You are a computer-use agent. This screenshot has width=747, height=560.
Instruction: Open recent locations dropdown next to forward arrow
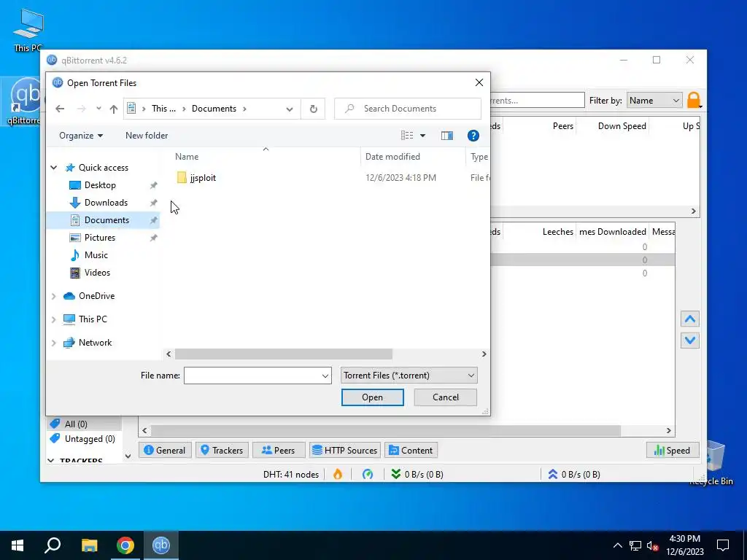(98, 109)
